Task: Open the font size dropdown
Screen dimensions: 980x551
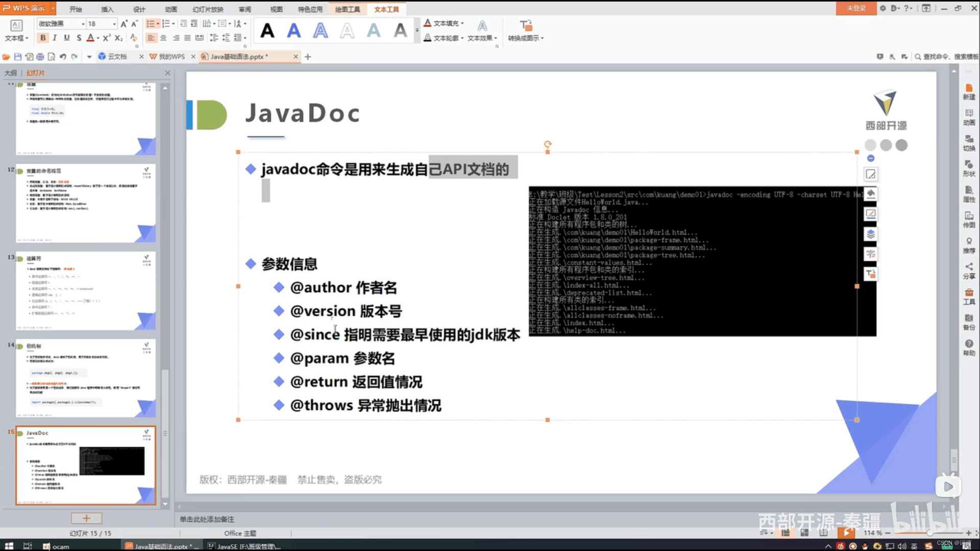Action: pos(114,23)
